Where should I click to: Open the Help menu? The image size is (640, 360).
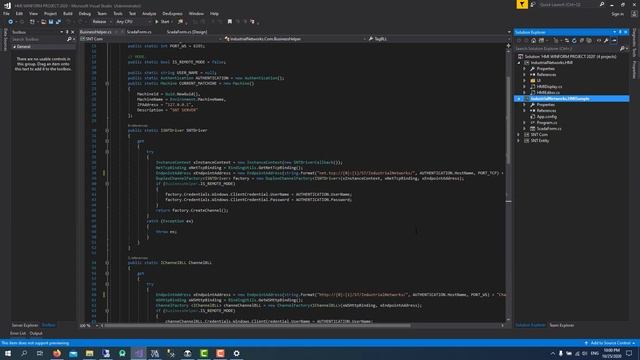(x=214, y=13)
